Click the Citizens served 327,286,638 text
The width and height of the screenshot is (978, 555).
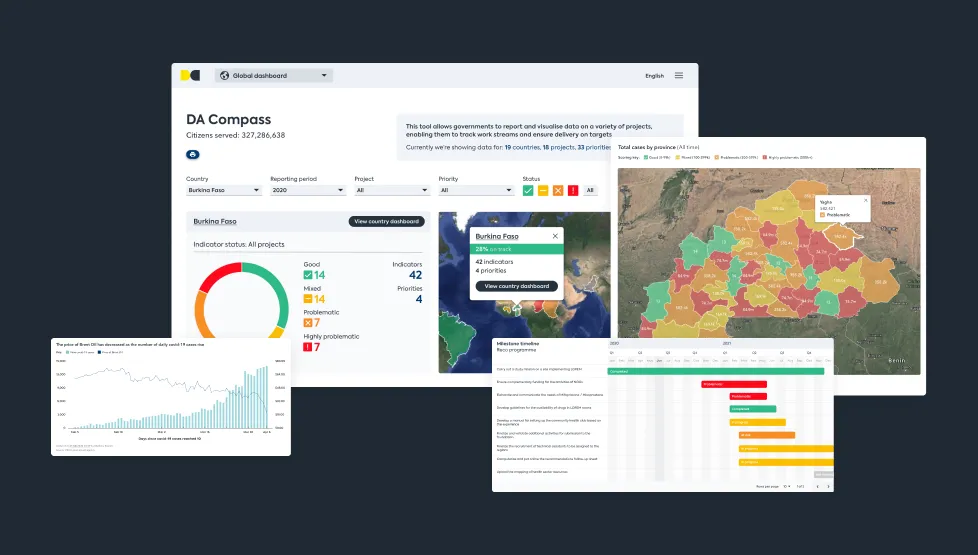(x=235, y=135)
